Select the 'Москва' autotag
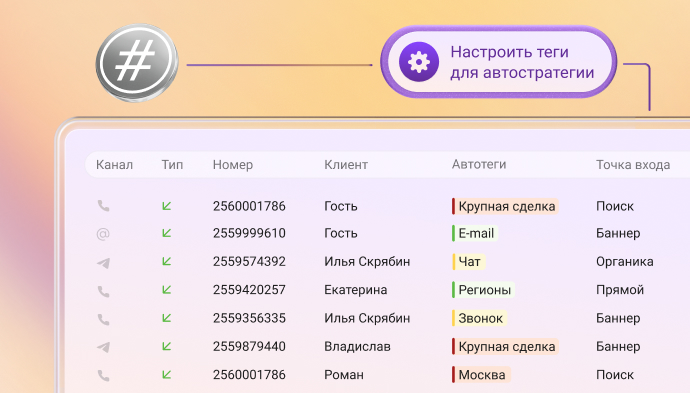Screen dimensions: 690x393 [481, 375]
